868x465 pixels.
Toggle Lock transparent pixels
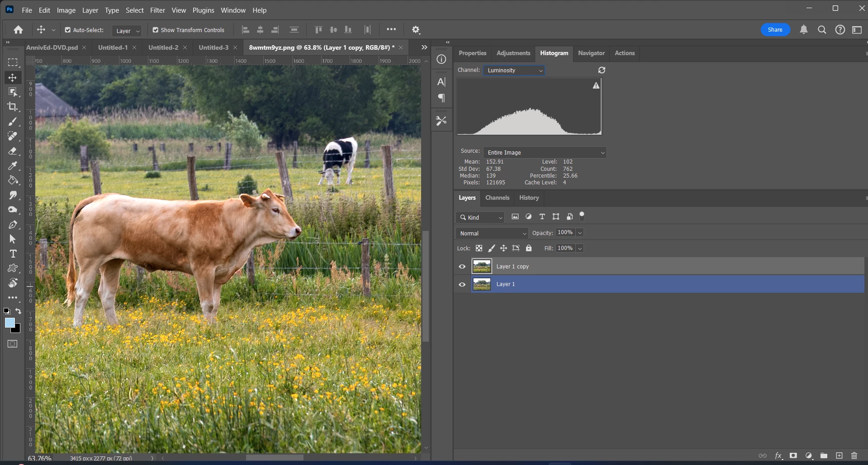(x=479, y=248)
